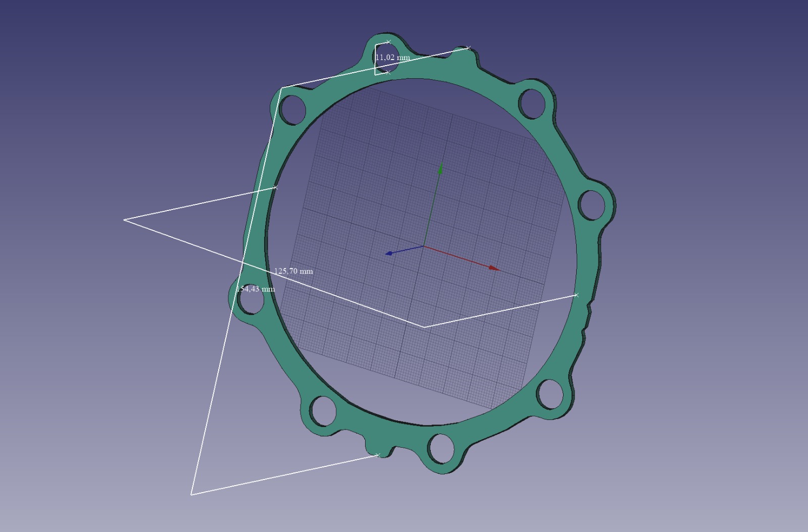Click the measurement point at the gasket's bottom notch
808x532 pixels.
tap(377, 455)
